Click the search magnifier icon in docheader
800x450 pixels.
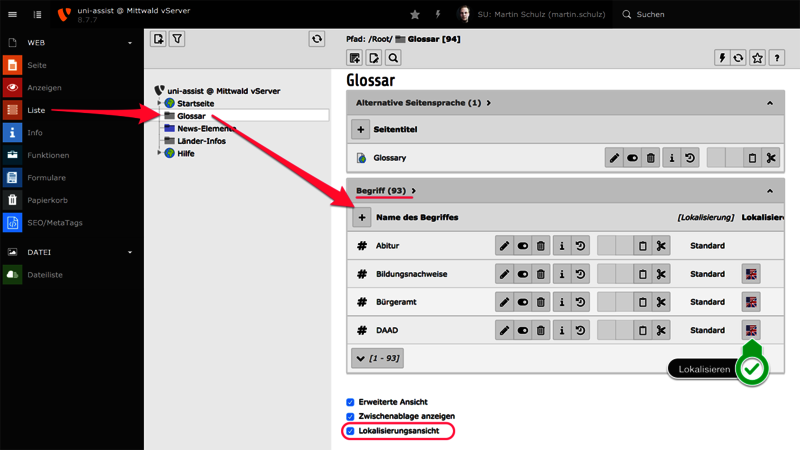pos(393,58)
